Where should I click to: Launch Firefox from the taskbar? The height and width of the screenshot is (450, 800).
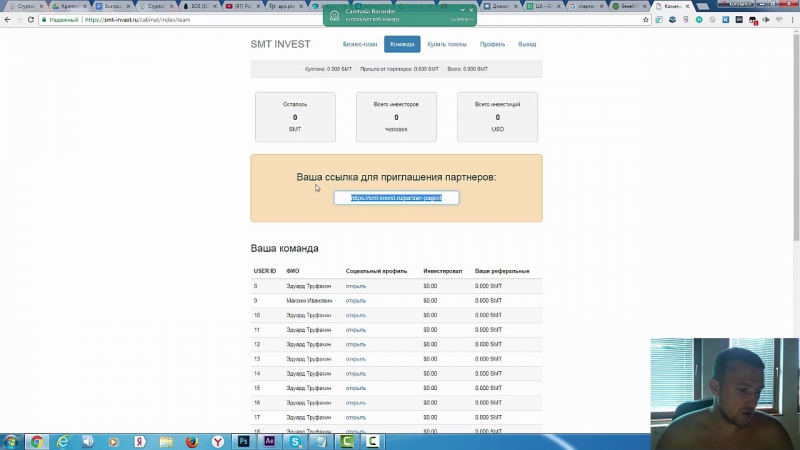(192, 441)
